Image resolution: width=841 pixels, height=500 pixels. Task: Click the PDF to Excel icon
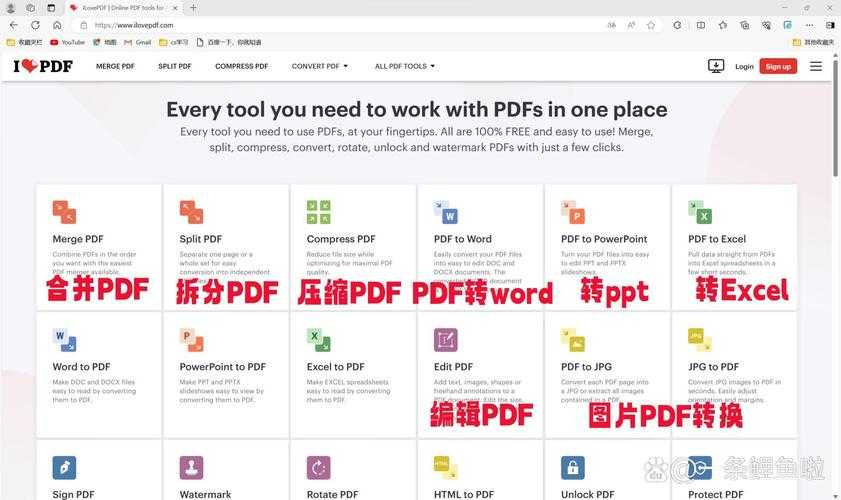699,212
